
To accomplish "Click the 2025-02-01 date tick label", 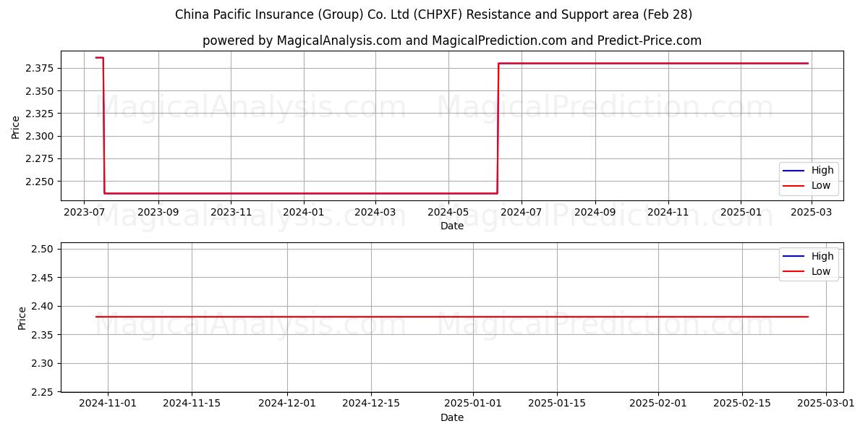I will click(x=658, y=404).
